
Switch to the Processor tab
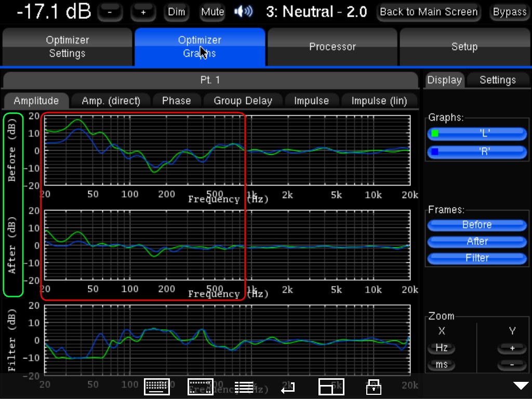tap(332, 47)
